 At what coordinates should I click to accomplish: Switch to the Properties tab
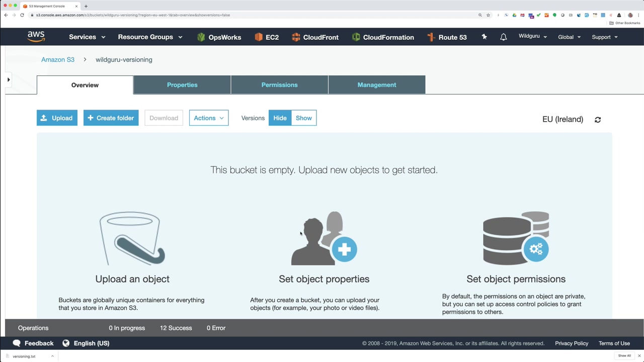tap(182, 85)
